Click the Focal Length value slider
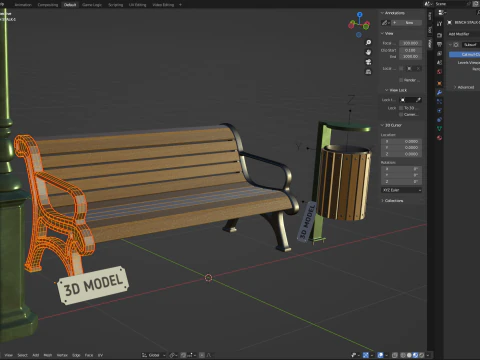The height and width of the screenshot is (360, 480). pos(410,43)
